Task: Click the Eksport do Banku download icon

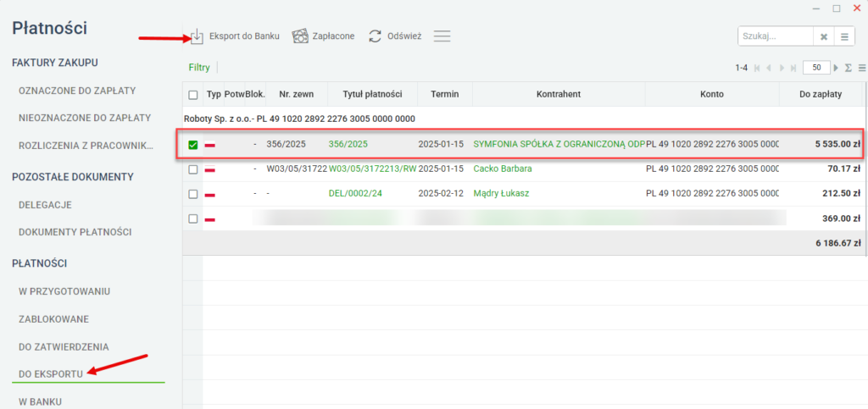Action: click(x=197, y=36)
